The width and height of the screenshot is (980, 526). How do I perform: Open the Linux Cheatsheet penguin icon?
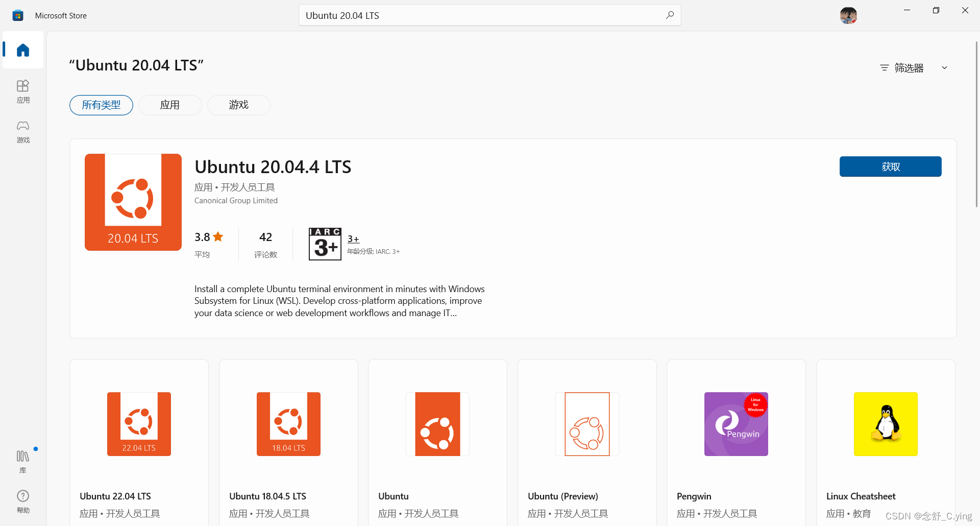[x=886, y=424]
